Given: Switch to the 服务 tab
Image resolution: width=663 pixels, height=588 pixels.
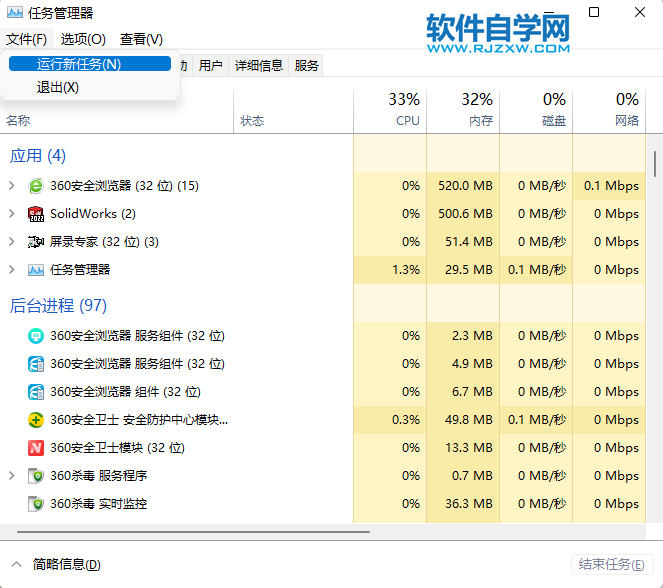Looking at the screenshot, I should pos(307,66).
